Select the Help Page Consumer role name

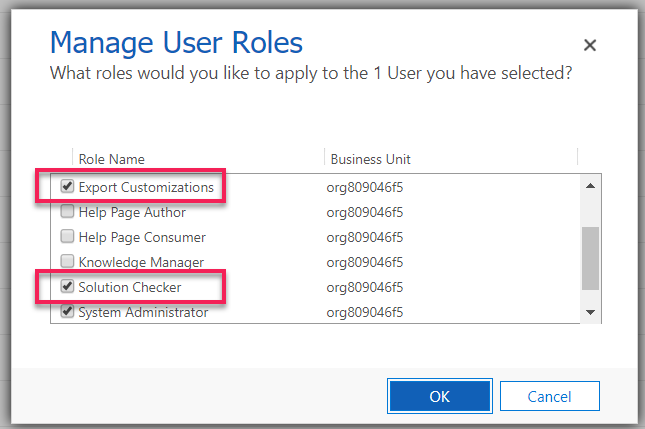142,237
